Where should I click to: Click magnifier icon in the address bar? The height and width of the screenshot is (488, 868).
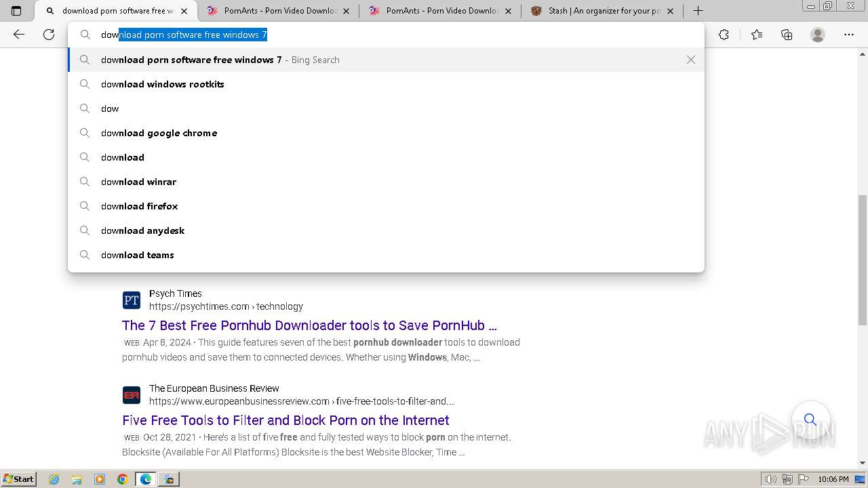pyautogui.click(x=85, y=35)
